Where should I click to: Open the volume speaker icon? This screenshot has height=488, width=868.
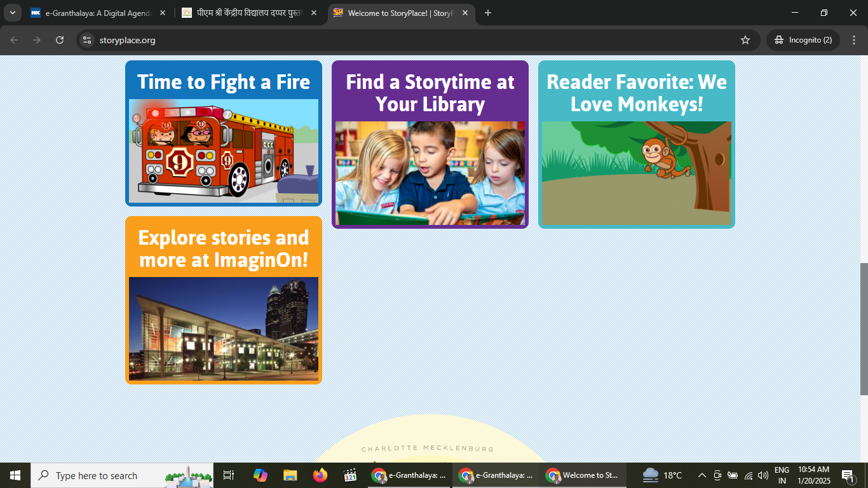click(x=763, y=475)
